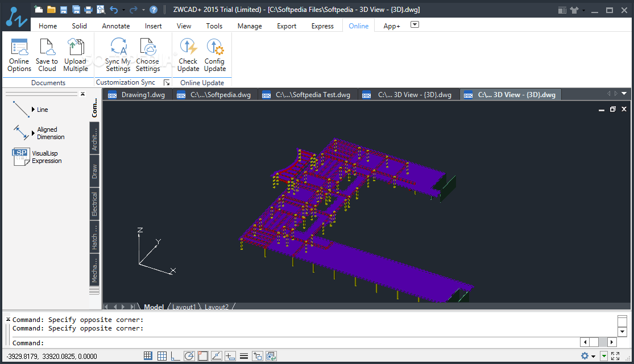The height and width of the screenshot is (364, 634).
Task: Click the command line horizontal scroll right arrow
Action: (x=612, y=342)
